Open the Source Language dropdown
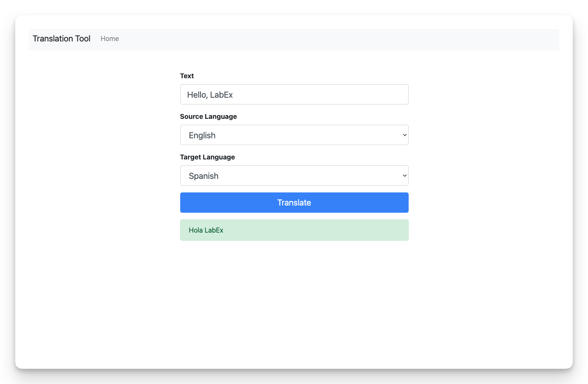The width and height of the screenshot is (588, 384). tap(294, 135)
